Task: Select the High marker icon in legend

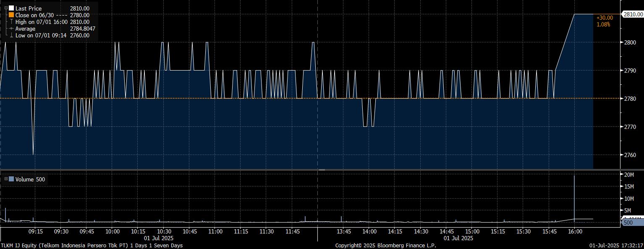Action: (11, 22)
